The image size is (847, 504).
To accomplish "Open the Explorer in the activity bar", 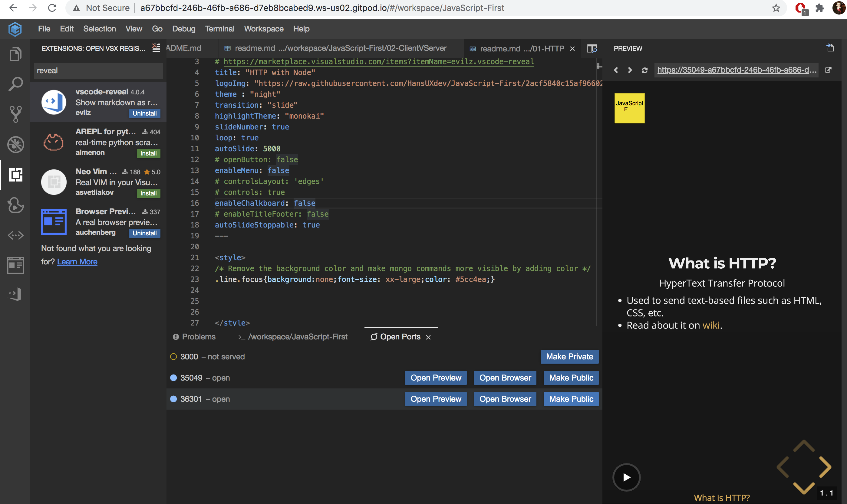I will (x=15, y=54).
